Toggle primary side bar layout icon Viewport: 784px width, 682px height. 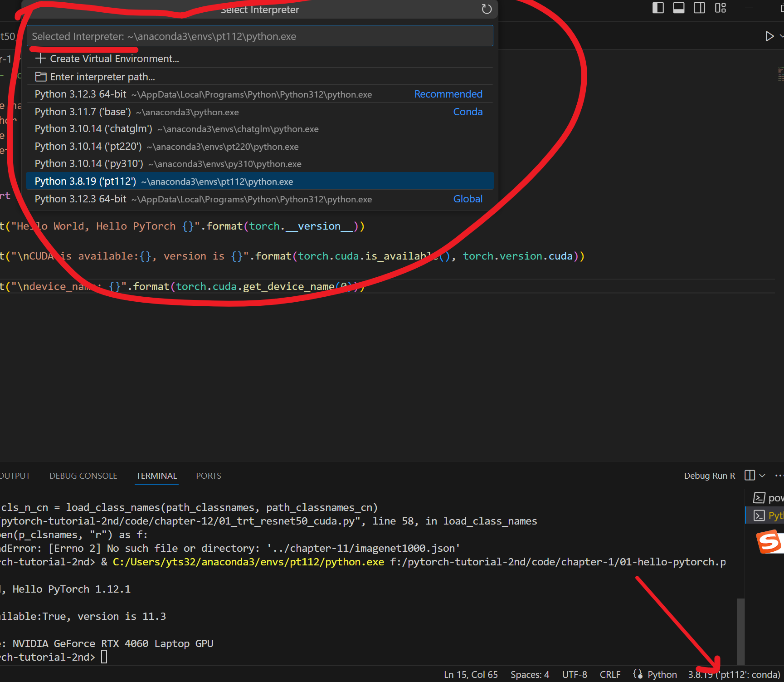pos(658,8)
